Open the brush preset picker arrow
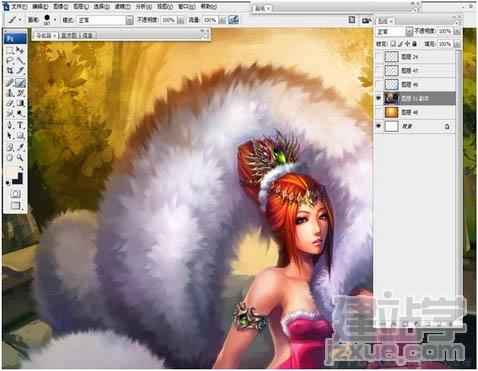This screenshot has width=478, height=371. (55, 20)
